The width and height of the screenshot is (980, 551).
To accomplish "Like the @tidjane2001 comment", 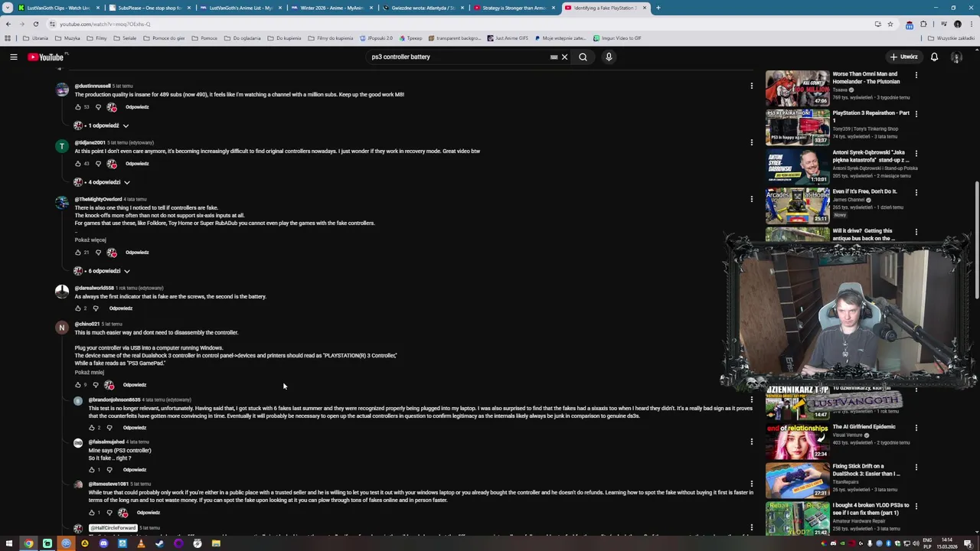I will click(78, 164).
